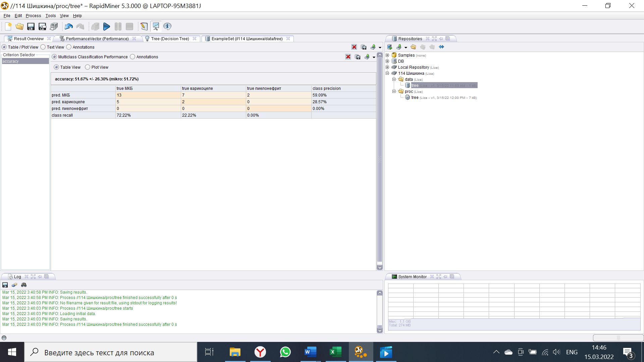This screenshot has width=644, height=362.
Task: Click the Save As floppy icon
Action: pyautogui.click(x=42, y=26)
